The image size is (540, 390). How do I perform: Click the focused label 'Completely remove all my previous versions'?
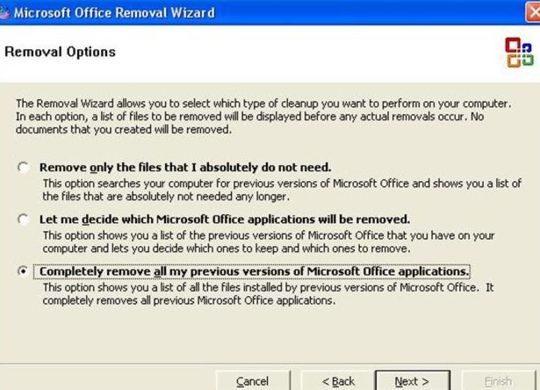tap(252, 271)
